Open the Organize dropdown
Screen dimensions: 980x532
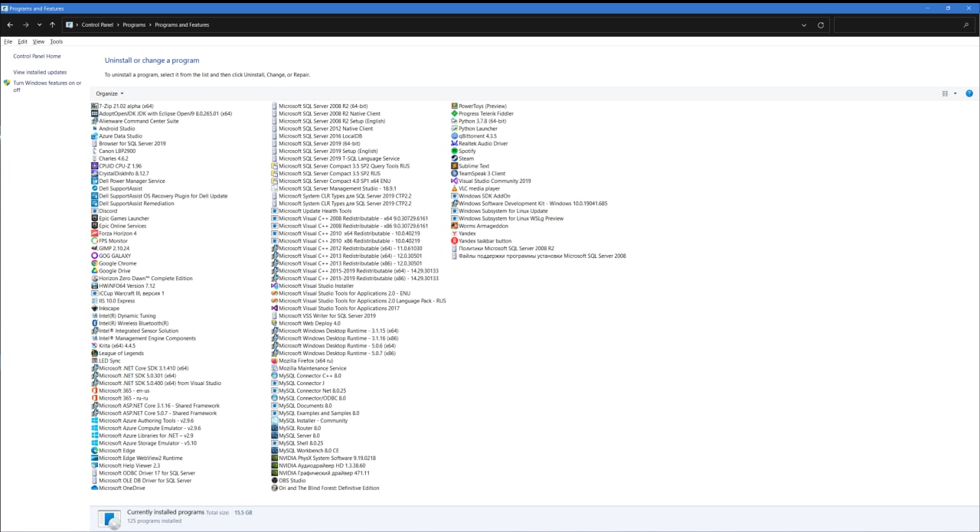109,93
